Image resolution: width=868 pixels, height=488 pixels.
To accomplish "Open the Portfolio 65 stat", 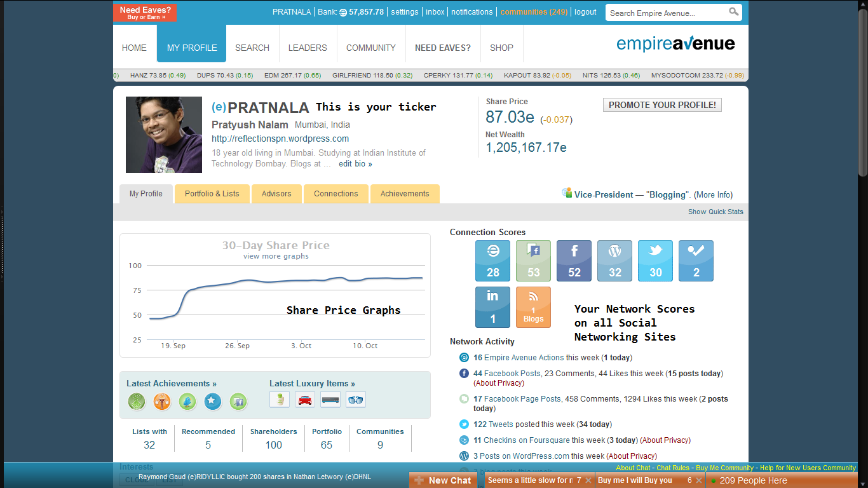I will pyautogui.click(x=327, y=438).
